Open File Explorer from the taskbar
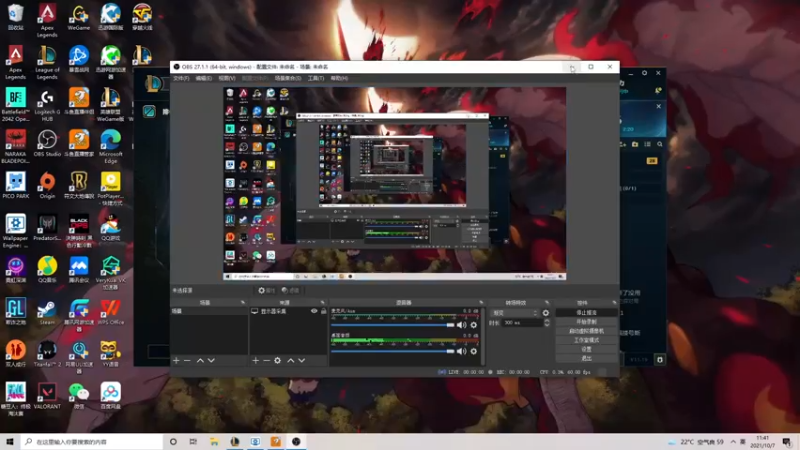 click(x=214, y=441)
